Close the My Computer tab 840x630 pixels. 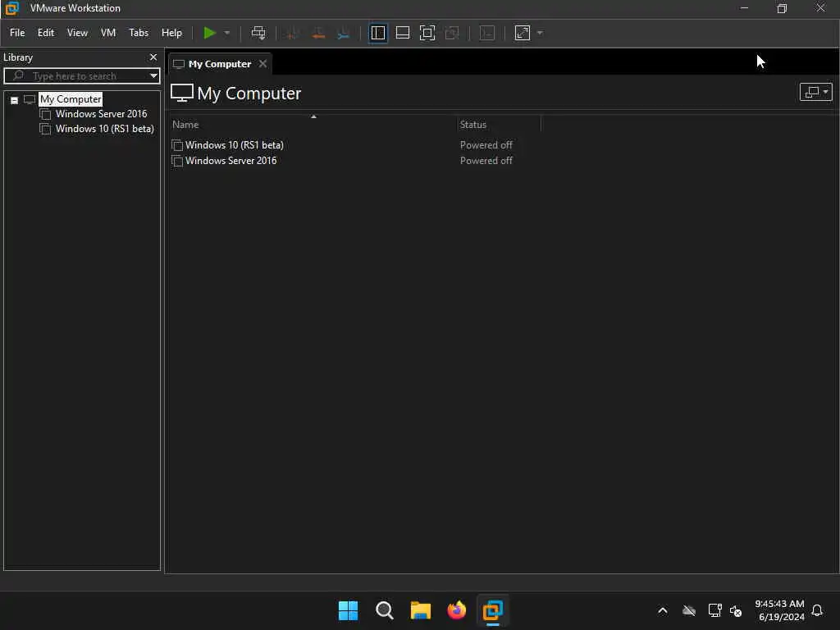pyautogui.click(x=262, y=64)
